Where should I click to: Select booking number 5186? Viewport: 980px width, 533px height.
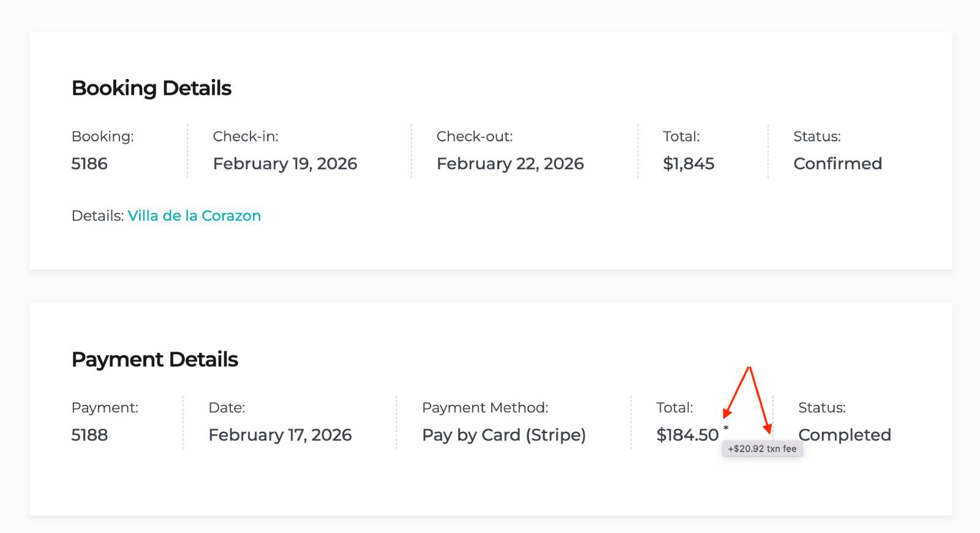[89, 164]
